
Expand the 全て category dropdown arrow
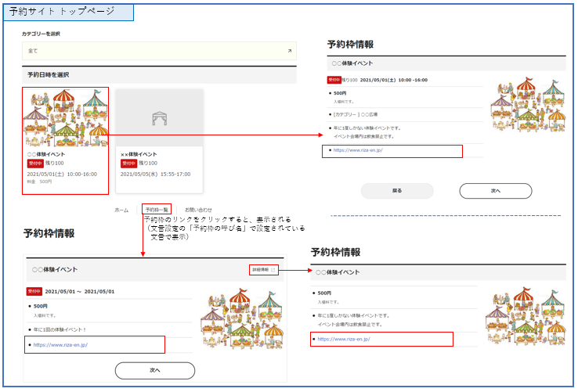[x=289, y=51]
